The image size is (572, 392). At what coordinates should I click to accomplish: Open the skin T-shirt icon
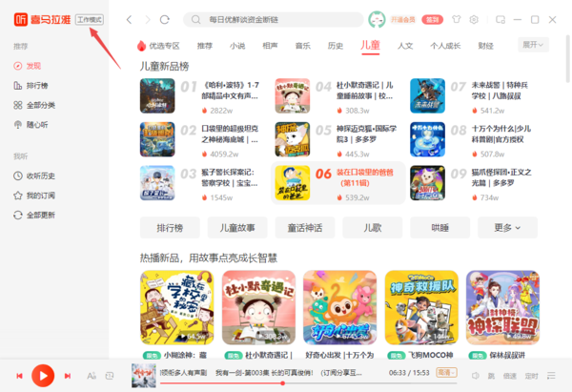(x=457, y=19)
